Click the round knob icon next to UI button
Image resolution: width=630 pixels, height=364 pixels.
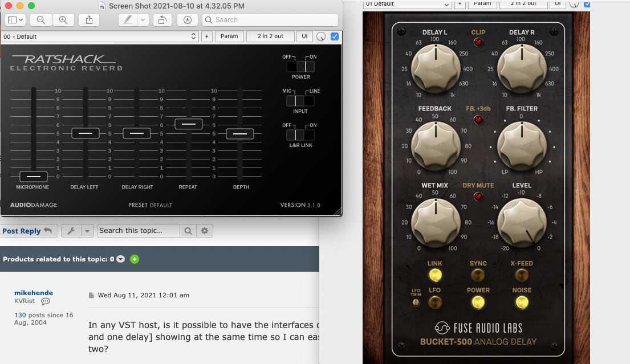[x=320, y=36]
